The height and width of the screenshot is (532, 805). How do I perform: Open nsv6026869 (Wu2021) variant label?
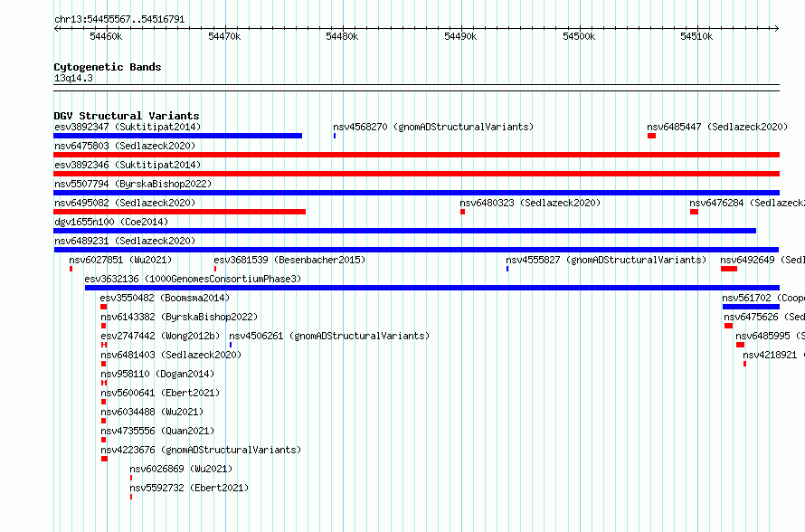pos(181,469)
